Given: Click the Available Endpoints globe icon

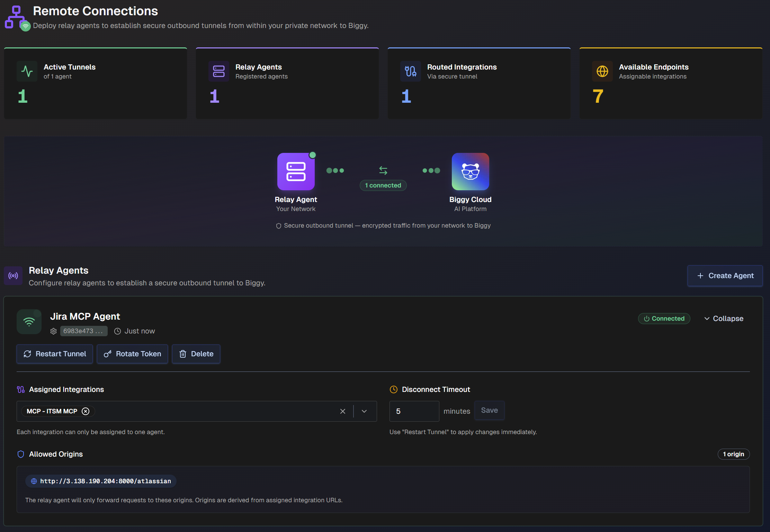Looking at the screenshot, I should pyautogui.click(x=602, y=71).
